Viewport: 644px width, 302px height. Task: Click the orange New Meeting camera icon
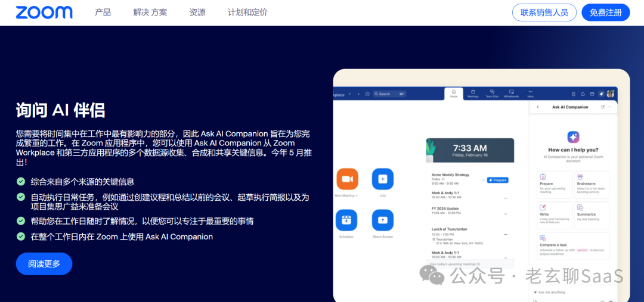point(347,179)
